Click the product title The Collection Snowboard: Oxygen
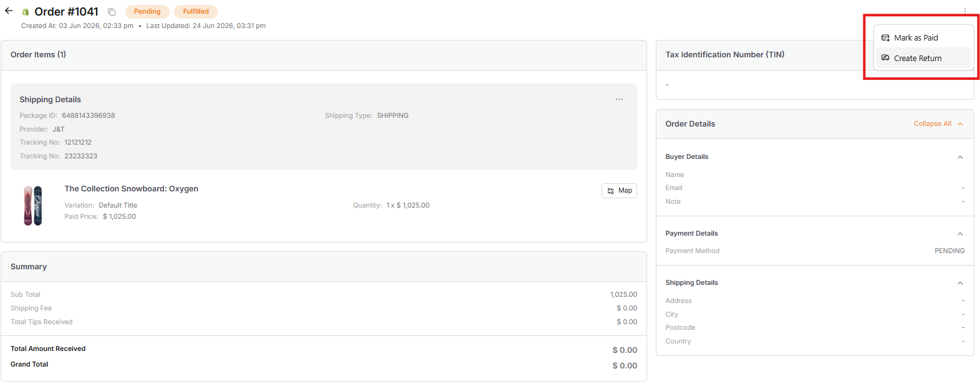The width and height of the screenshot is (980, 389). (x=132, y=189)
